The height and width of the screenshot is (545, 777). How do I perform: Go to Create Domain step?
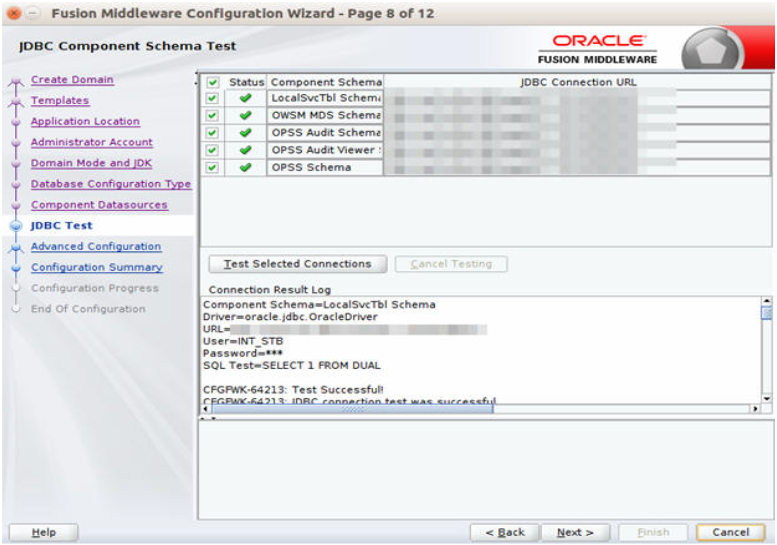pyautogui.click(x=72, y=80)
